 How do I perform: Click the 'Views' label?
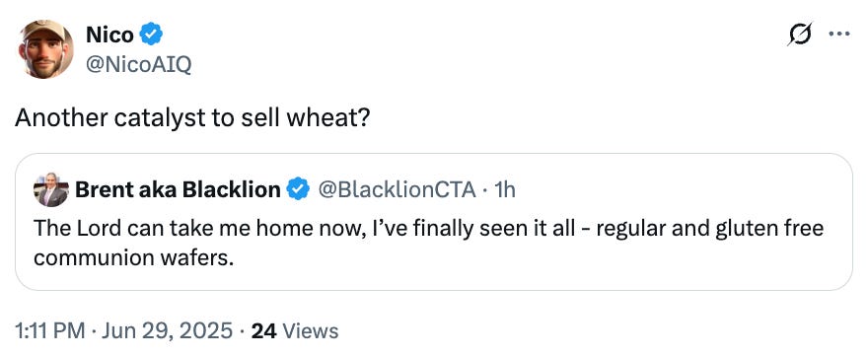coord(310,331)
